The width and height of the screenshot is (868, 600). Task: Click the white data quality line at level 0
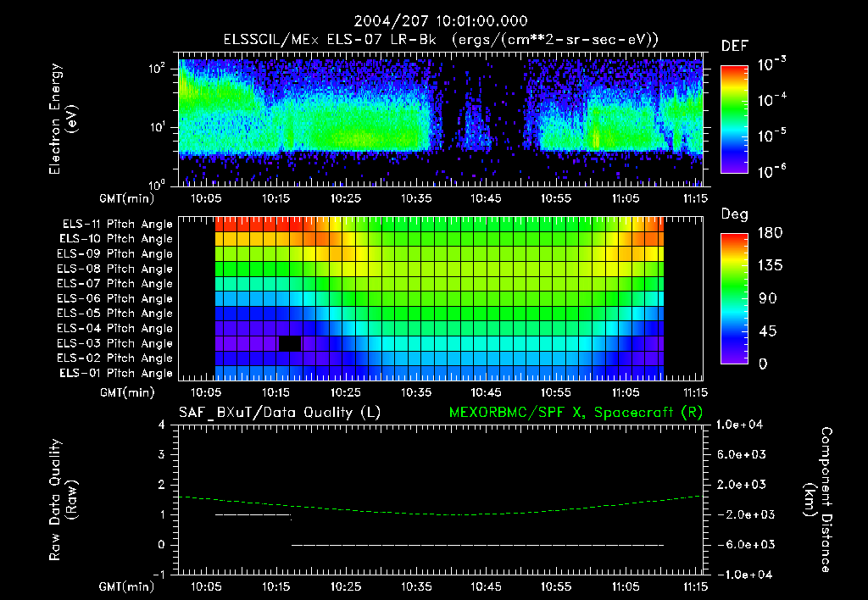pos(478,545)
